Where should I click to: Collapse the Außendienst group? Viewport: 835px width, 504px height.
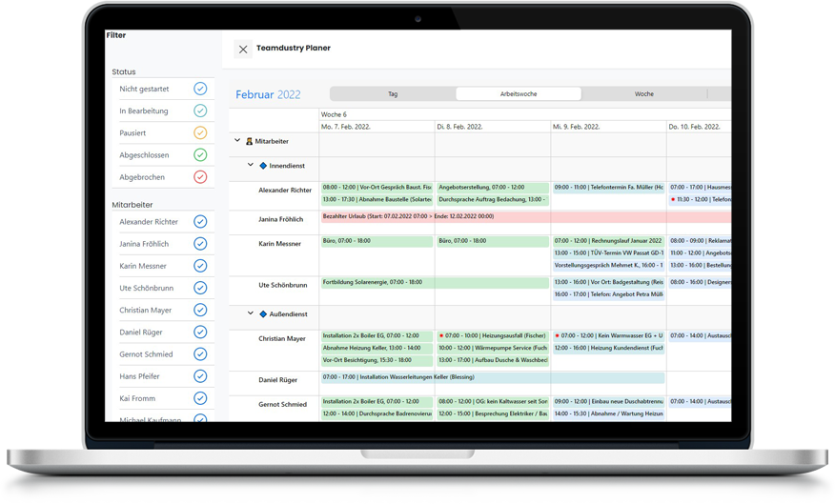pos(251,313)
